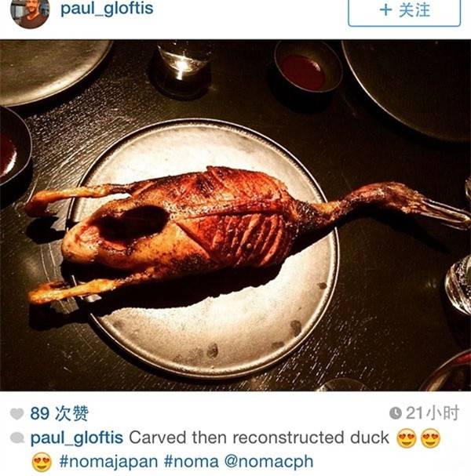Screen dimensions: 471x476
Task: Open the #nomajapan hashtag
Action: pos(108,462)
